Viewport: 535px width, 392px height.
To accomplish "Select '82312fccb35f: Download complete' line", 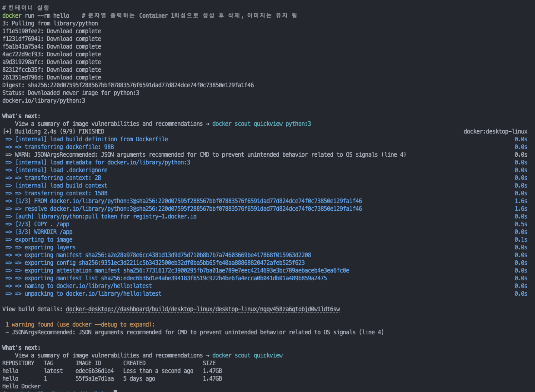I will click(x=51, y=70).
